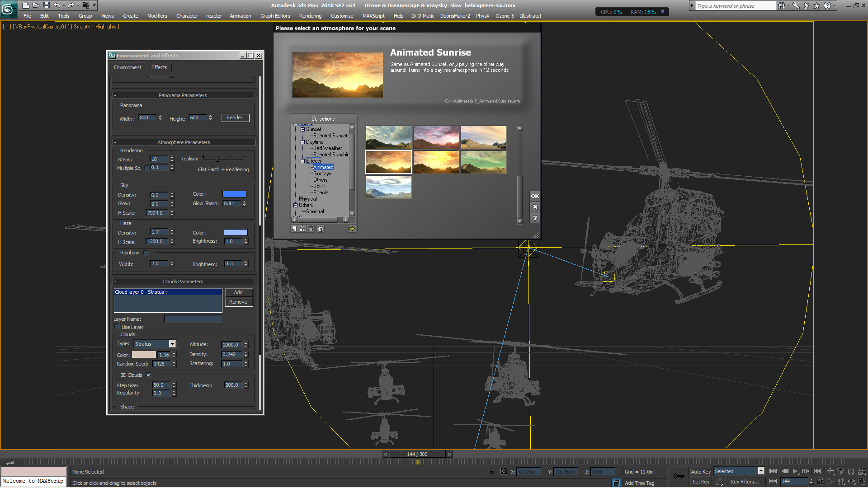The width and height of the screenshot is (868, 488).
Task: Enable the Use Layer checkbox
Action: (117, 327)
